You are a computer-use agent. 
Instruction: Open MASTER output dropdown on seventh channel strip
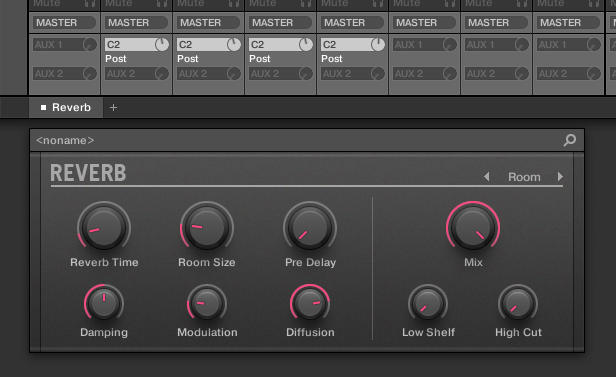[496, 23]
